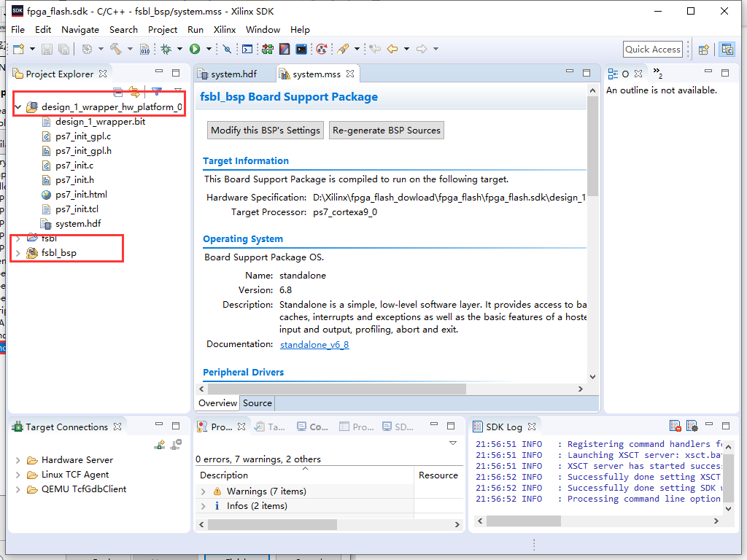Screen dimensions: 747x560
Task: Minimize the Target Connections panel
Action: click(159, 425)
